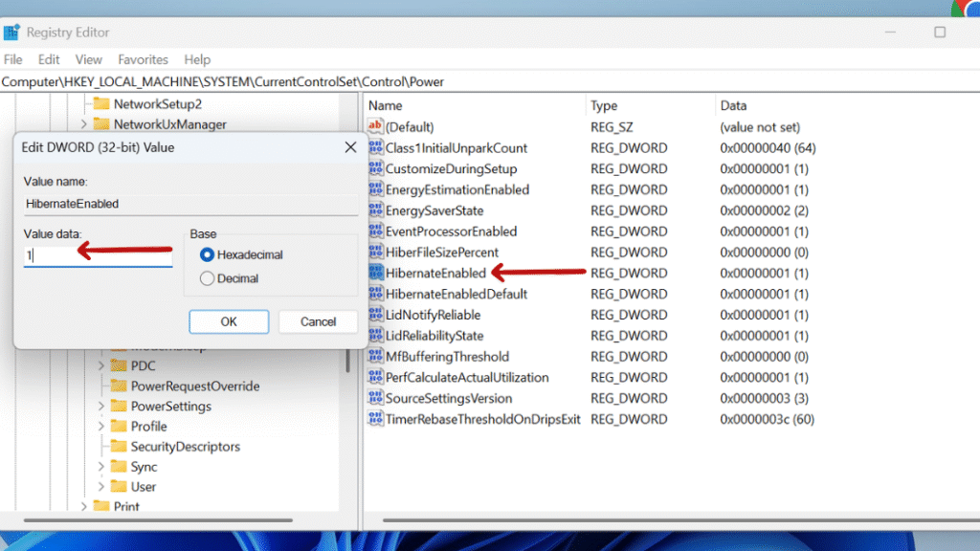Click the NetworkSetup2 folder icon

101,103
